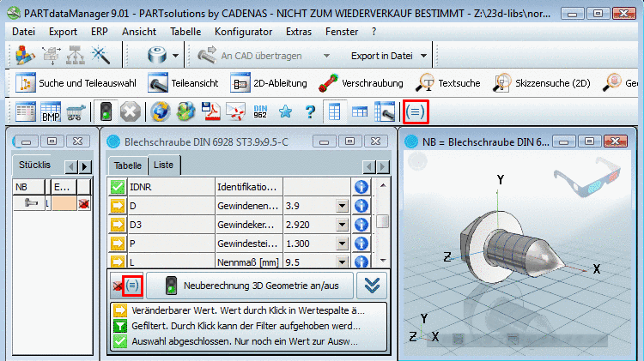Click the (≡) button beside Neuberechnung 3D Geometrie

[132, 285]
